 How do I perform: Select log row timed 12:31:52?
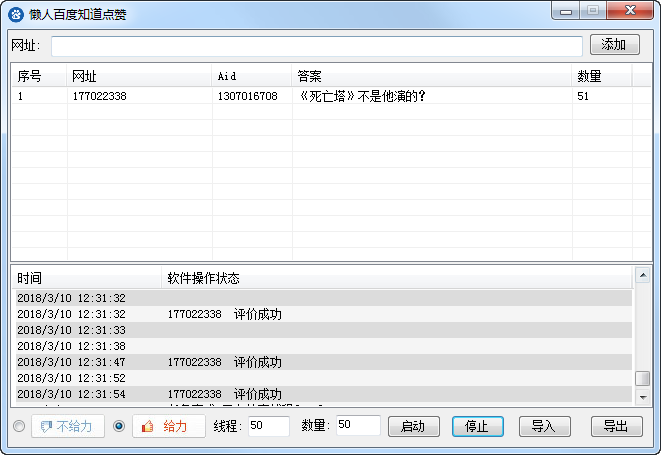324,378
